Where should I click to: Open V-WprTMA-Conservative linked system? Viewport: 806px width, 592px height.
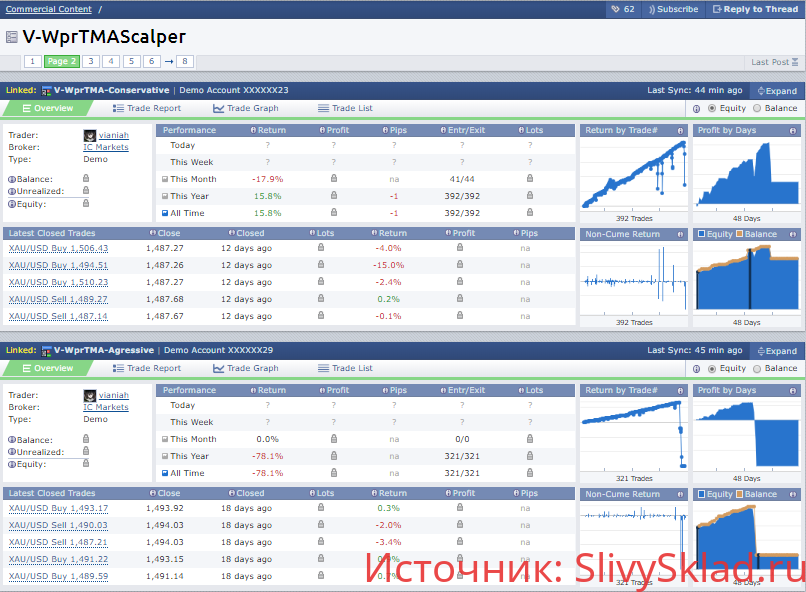tap(112, 90)
